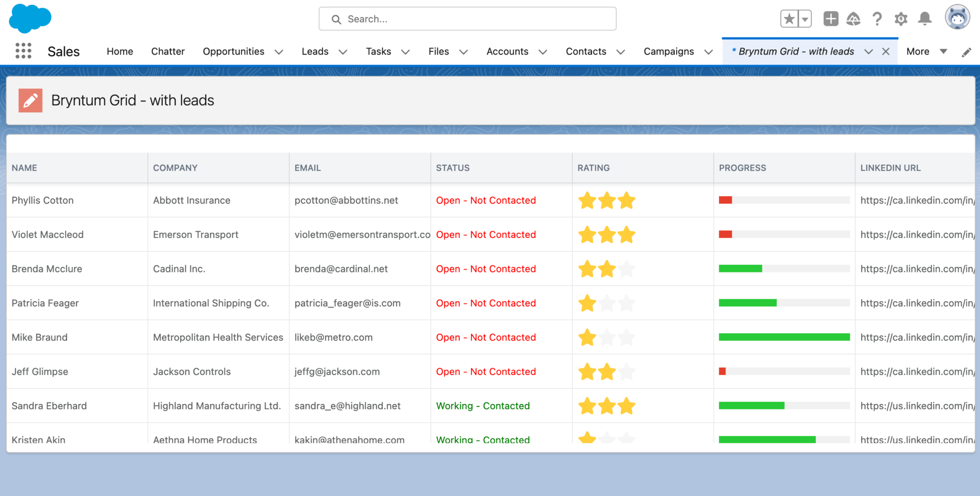Click the edit navigation pencil icon
Viewport: 980px width, 496px height.
tap(967, 52)
